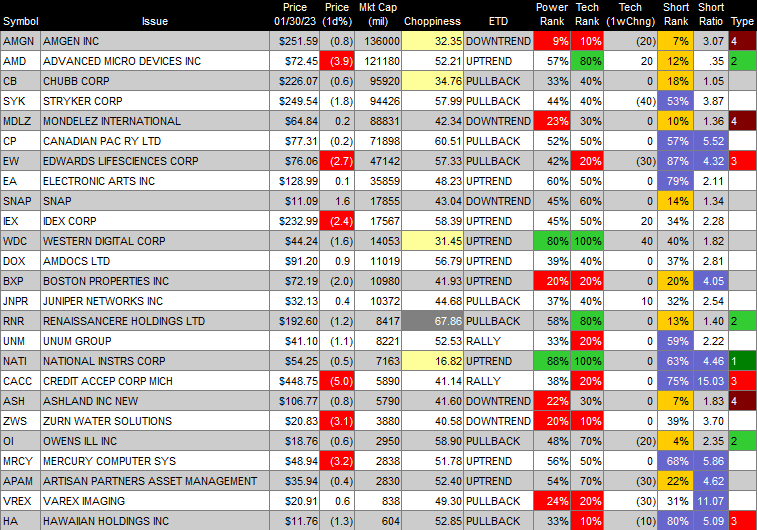The width and height of the screenshot is (757, 530).
Task: Click the Power Rank column header
Action: coord(552,14)
